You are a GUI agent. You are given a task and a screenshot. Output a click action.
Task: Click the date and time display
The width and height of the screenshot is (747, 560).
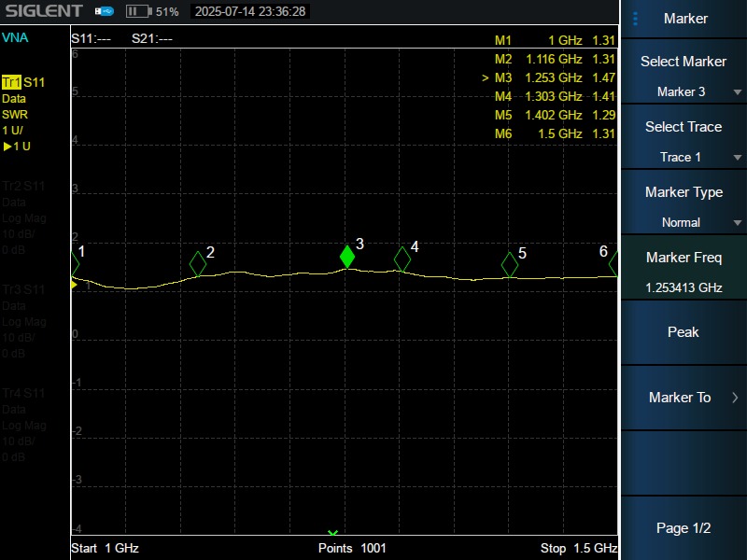coord(250,11)
